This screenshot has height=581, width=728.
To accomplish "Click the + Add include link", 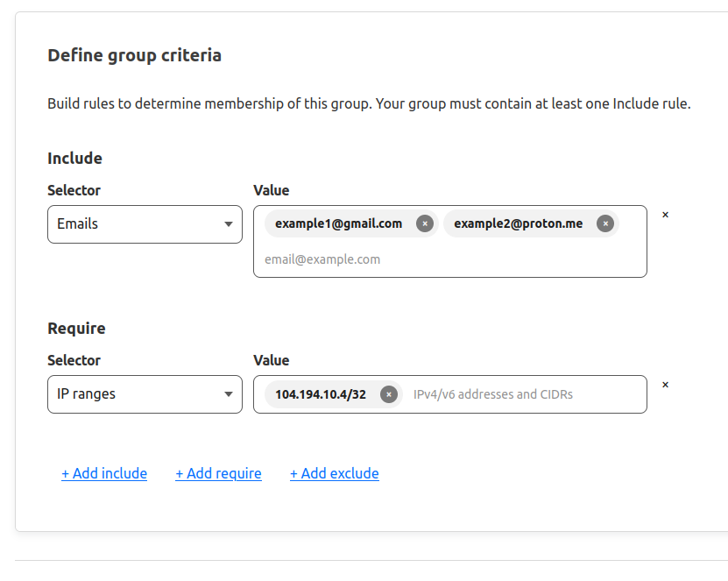I will pos(104,473).
